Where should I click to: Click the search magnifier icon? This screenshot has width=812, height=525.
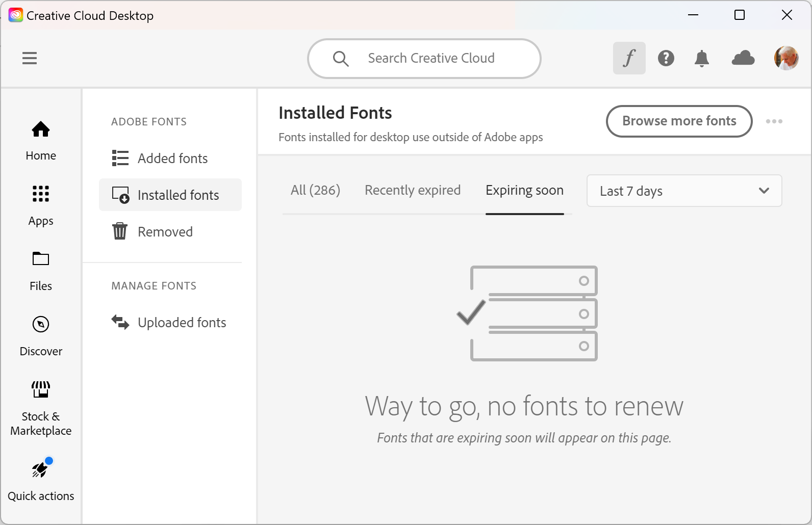tap(341, 59)
